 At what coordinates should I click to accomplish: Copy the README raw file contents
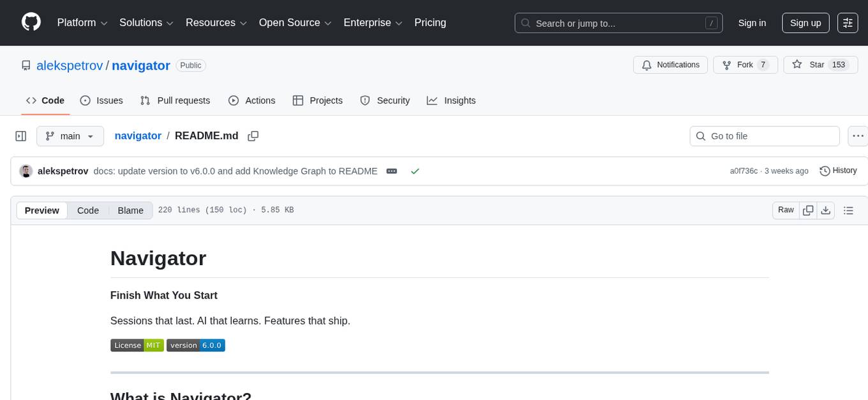(x=808, y=210)
